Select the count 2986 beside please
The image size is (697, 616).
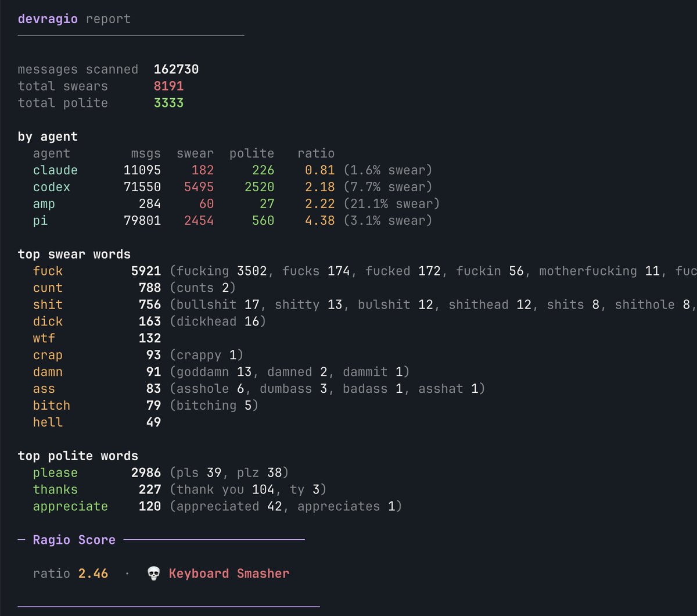click(x=146, y=473)
